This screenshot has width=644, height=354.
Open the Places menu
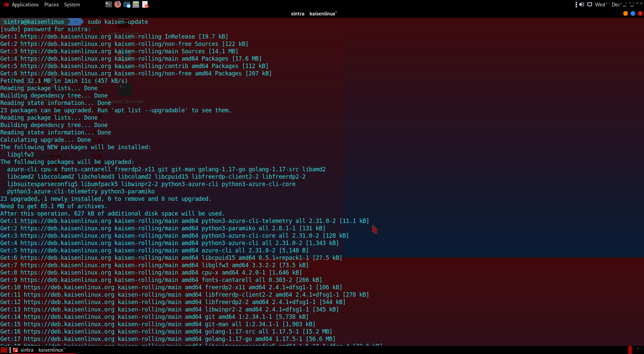(51, 5)
